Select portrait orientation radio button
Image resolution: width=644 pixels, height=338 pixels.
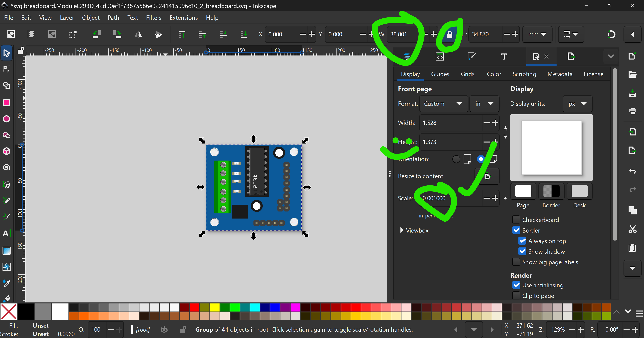pyautogui.click(x=456, y=159)
